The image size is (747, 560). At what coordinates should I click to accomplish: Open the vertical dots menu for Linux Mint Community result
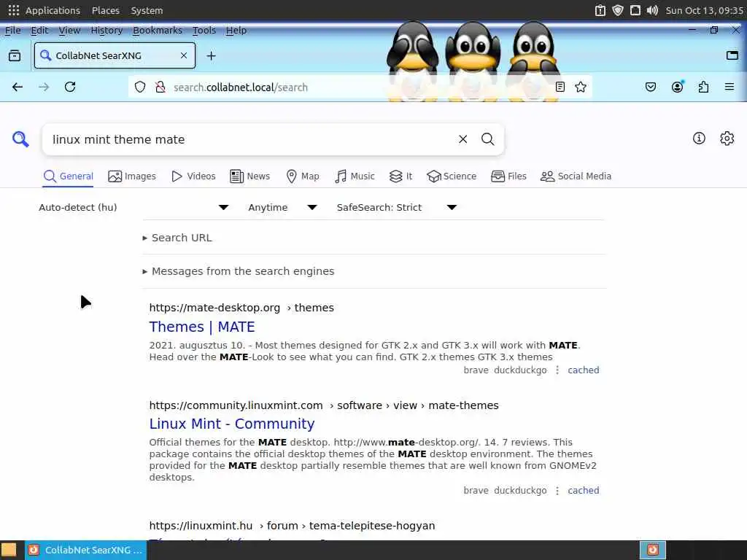tap(557, 491)
